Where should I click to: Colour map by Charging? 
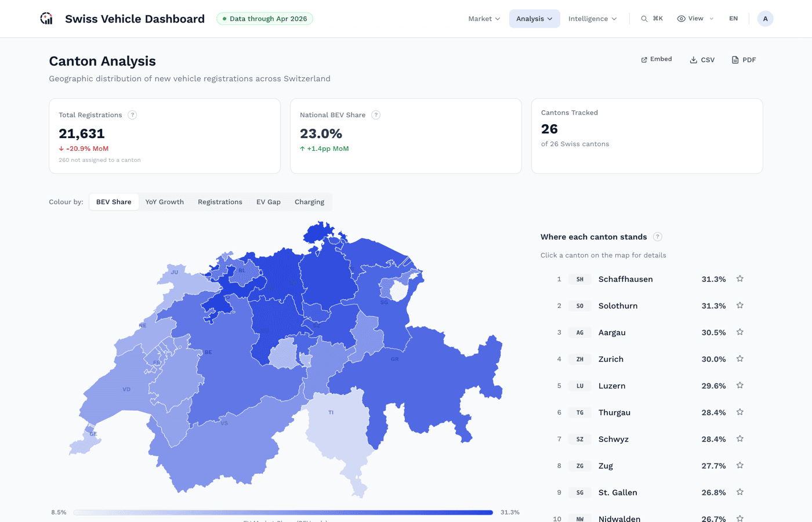coord(309,202)
